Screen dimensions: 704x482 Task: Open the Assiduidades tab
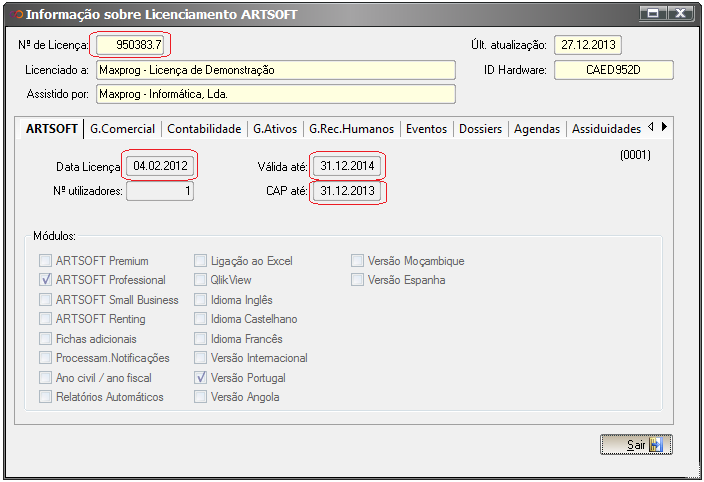point(605,129)
